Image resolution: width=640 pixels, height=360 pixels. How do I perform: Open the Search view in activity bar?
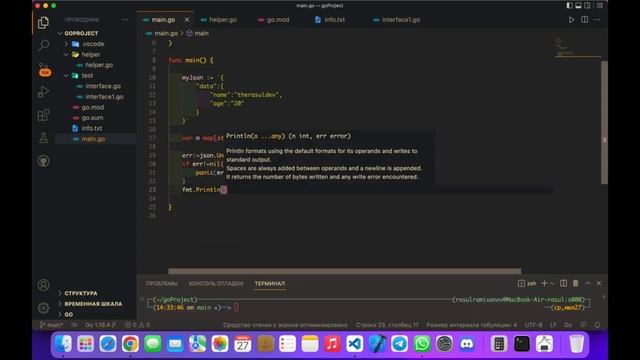click(x=43, y=45)
